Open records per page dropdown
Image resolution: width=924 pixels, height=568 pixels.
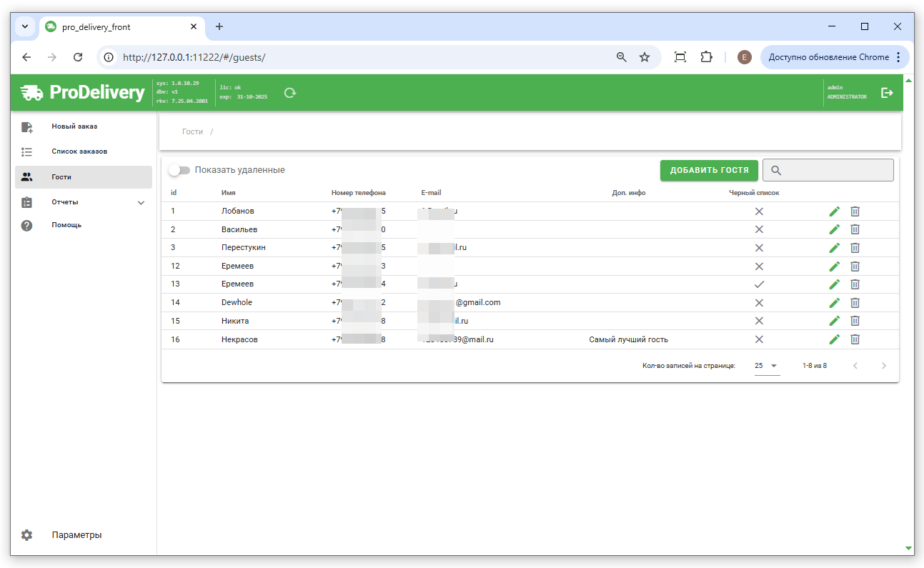coord(766,366)
